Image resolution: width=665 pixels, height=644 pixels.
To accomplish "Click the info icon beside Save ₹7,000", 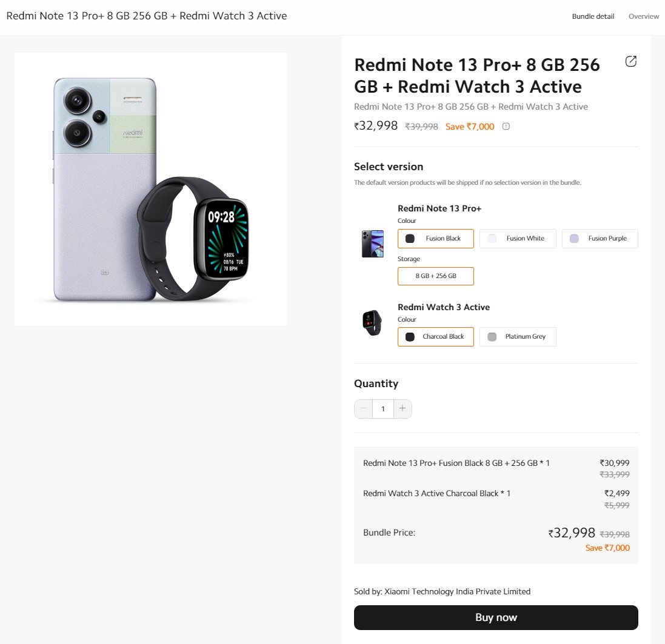I will click(507, 126).
